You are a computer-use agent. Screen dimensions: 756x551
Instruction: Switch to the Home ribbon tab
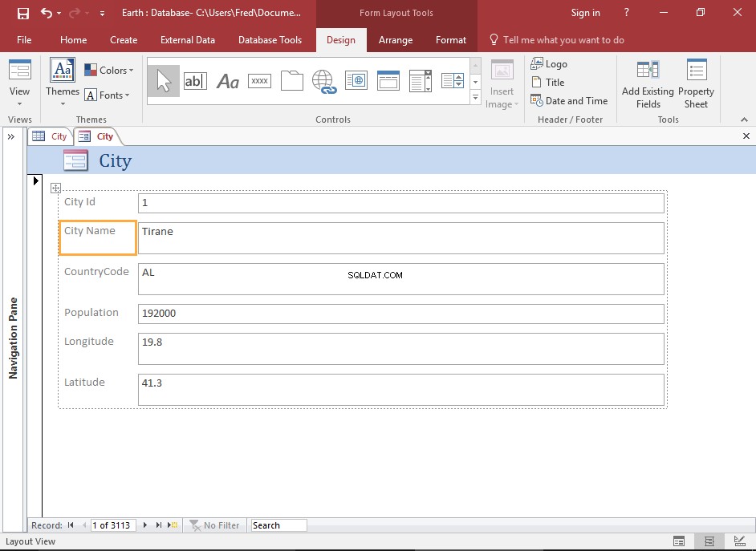click(73, 40)
